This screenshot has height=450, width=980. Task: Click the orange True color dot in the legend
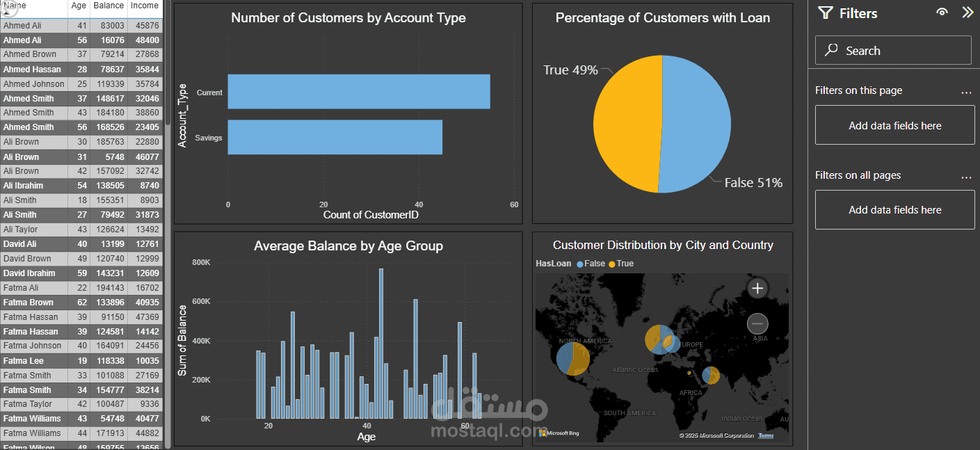pos(612,264)
